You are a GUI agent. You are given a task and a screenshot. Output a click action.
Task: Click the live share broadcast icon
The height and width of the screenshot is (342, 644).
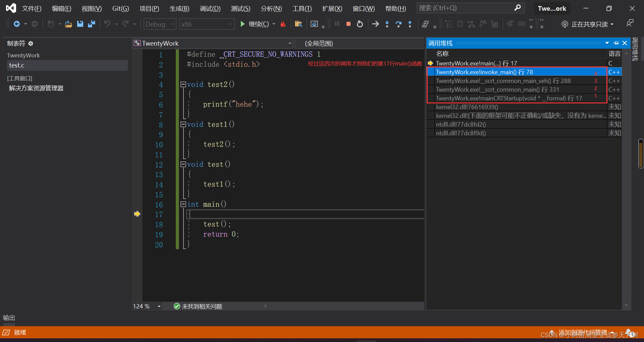pyautogui.click(x=565, y=24)
